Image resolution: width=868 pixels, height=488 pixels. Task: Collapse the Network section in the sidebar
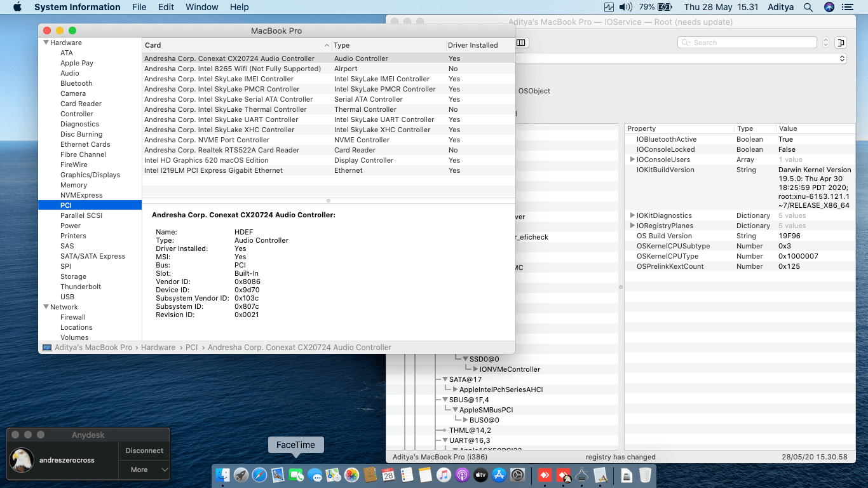[46, 307]
